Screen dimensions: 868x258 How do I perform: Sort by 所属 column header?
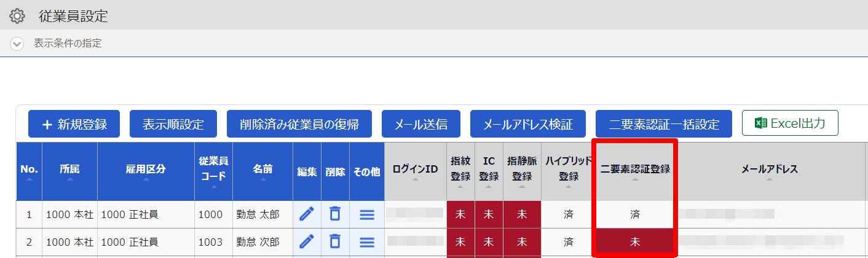coord(69,171)
